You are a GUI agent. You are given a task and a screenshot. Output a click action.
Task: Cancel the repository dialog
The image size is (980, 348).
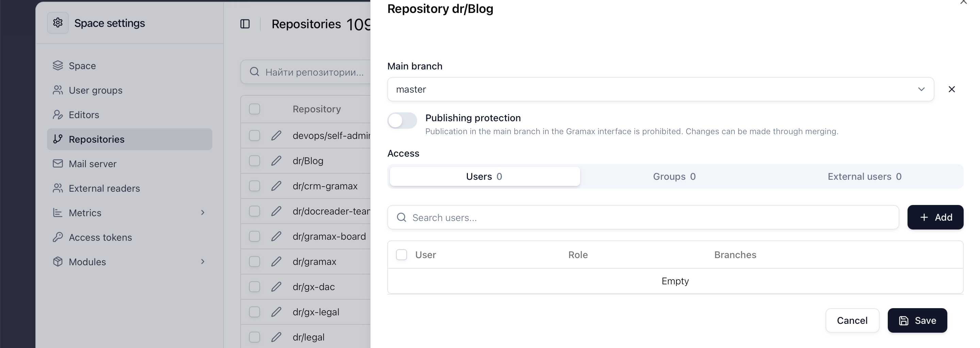(852, 320)
